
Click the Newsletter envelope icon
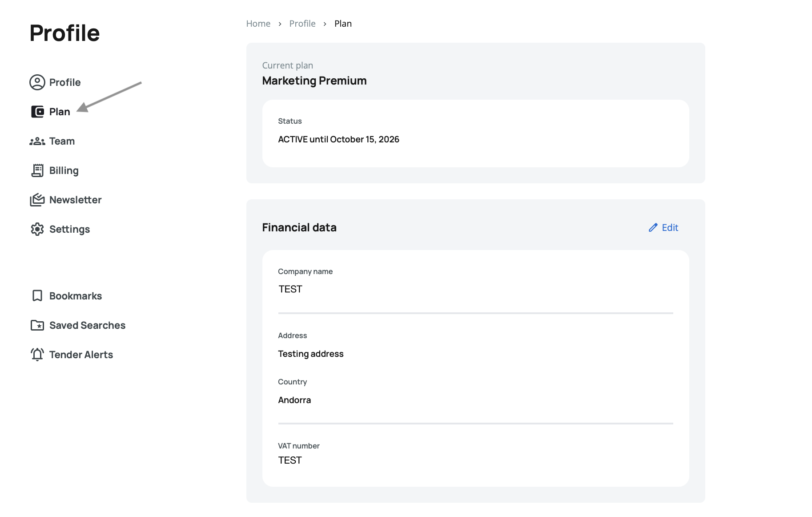[37, 200]
